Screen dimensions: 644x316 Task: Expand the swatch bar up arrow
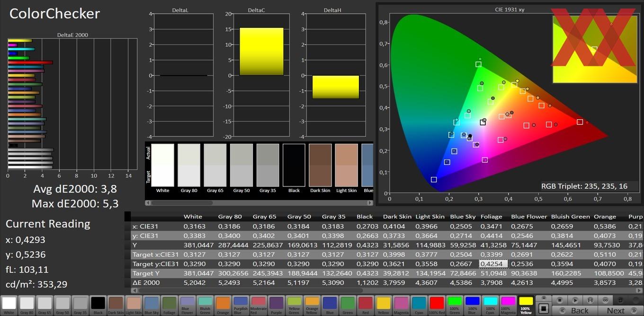pyautogui.click(x=544, y=298)
